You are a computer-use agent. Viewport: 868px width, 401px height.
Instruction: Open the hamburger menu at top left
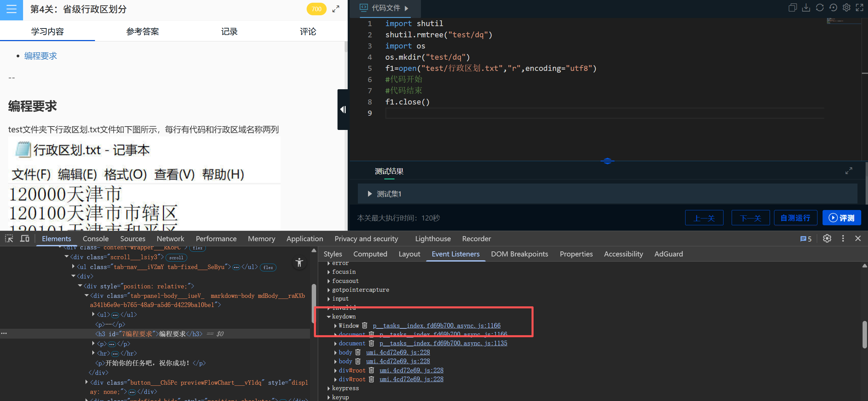click(11, 9)
